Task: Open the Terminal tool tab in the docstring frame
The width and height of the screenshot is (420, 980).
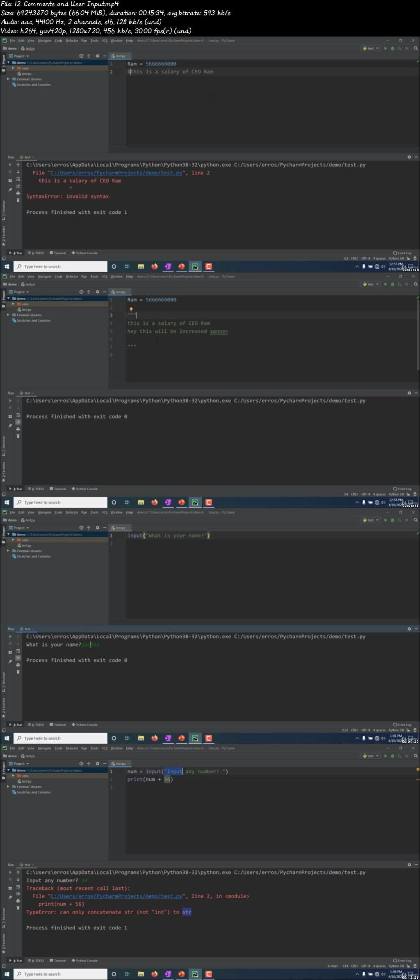Action: (58, 489)
